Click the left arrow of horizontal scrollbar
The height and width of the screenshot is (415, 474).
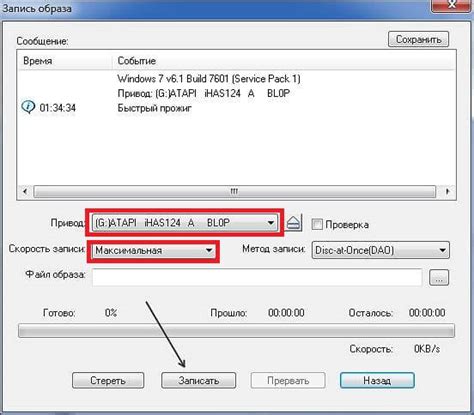(x=25, y=191)
